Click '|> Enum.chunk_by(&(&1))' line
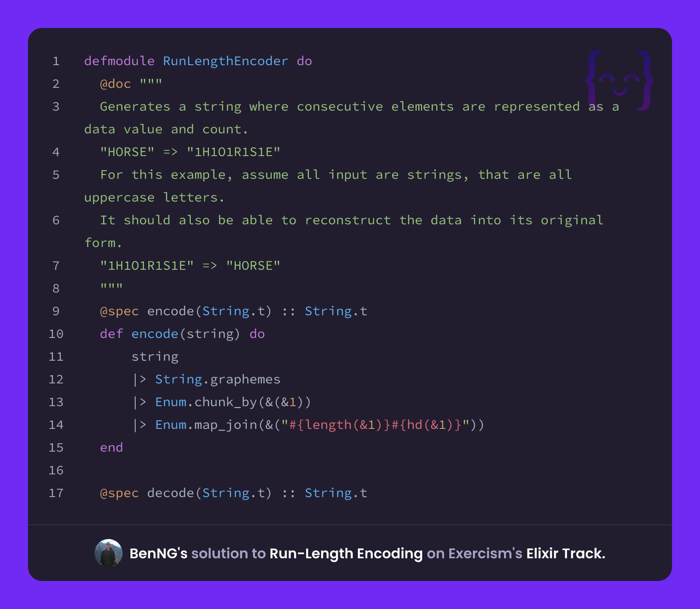Screen dimensions: 700x609 point(222,402)
